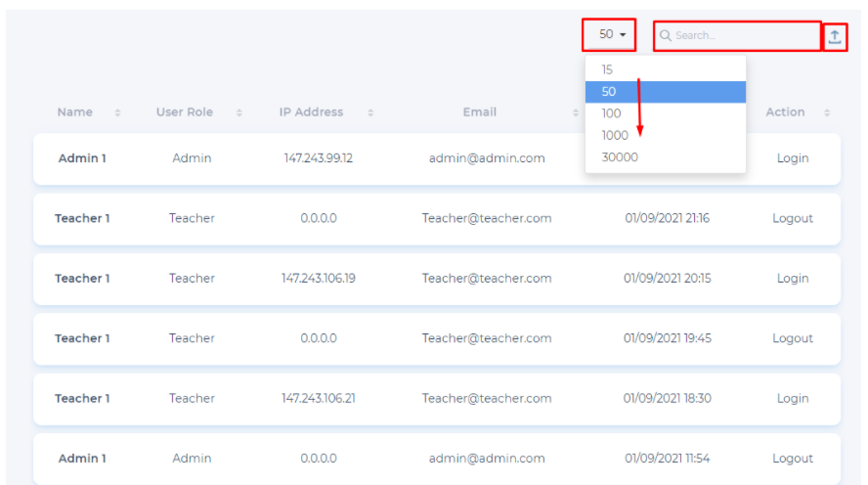Image resolution: width=868 pixels, height=485 pixels.
Task: Sort by Name column arrows
Action: coord(117,113)
